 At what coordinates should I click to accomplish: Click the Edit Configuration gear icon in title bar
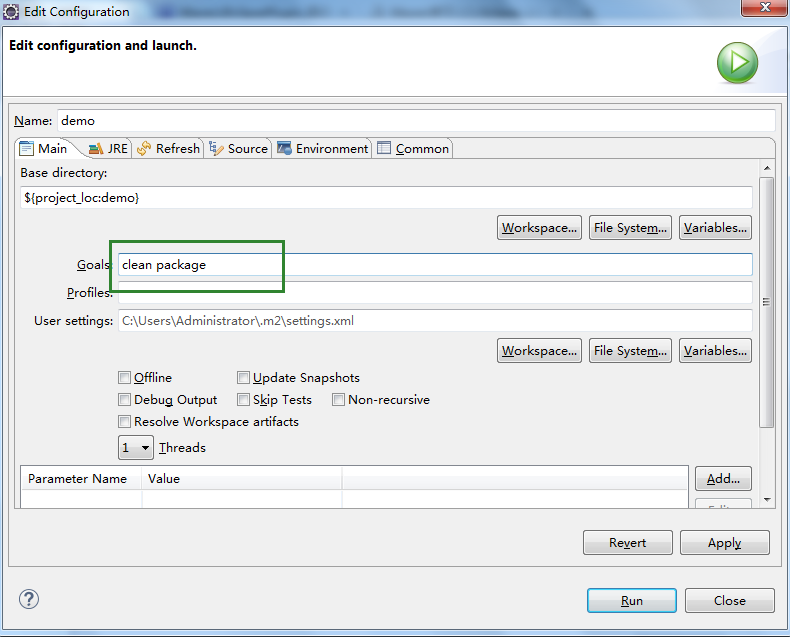(11, 11)
